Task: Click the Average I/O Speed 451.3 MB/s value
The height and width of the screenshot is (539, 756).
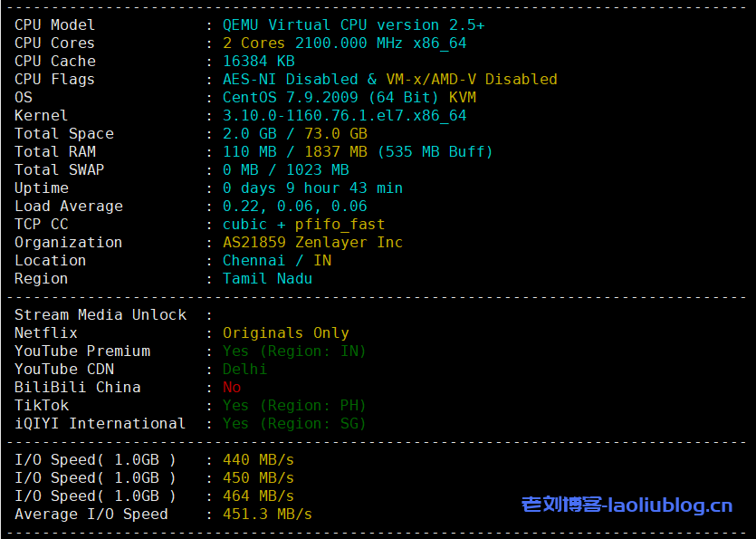Action: point(267,515)
